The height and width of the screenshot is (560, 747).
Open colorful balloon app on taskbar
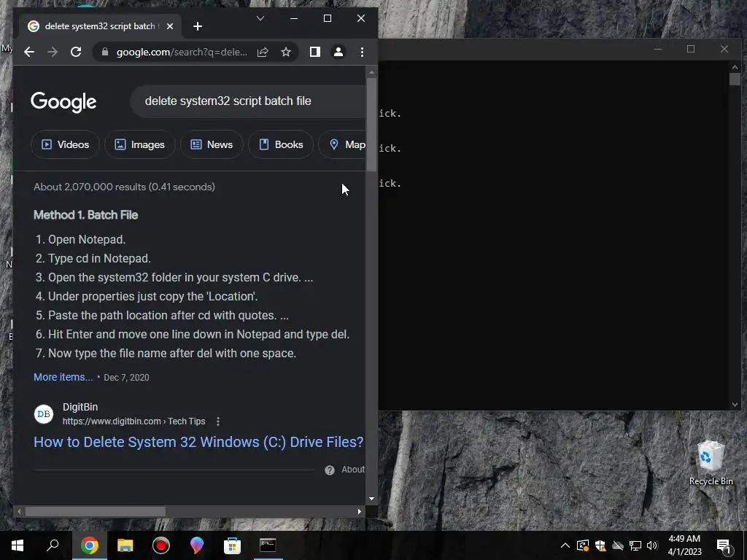coord(197,545)
